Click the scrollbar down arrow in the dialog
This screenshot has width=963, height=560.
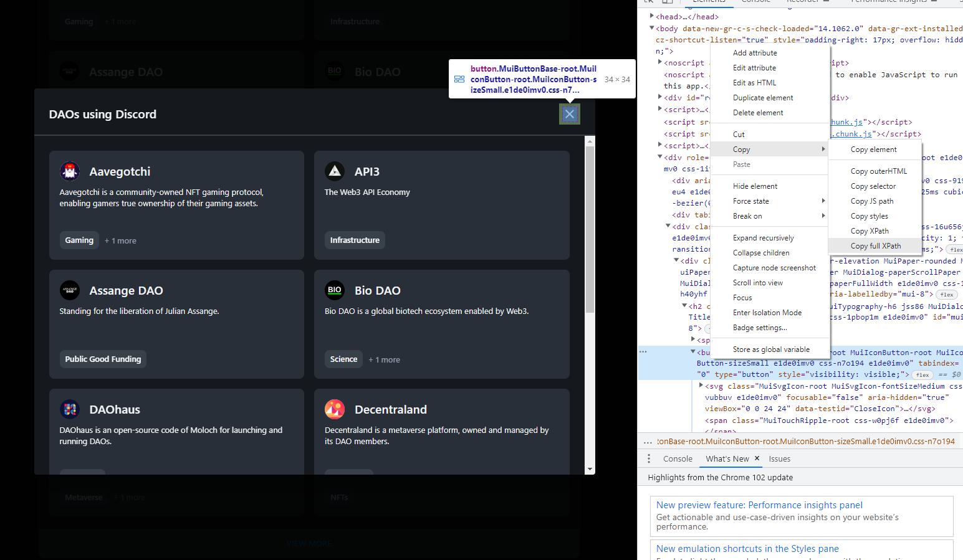(x=590, y=469)
